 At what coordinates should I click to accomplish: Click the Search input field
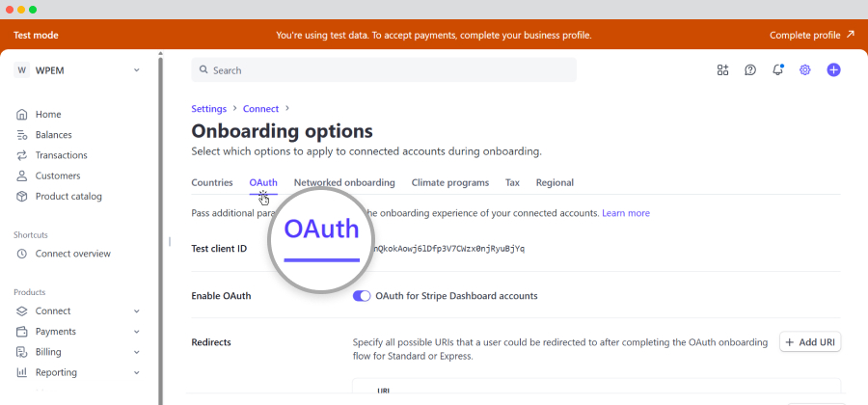[x=384, y=70]
